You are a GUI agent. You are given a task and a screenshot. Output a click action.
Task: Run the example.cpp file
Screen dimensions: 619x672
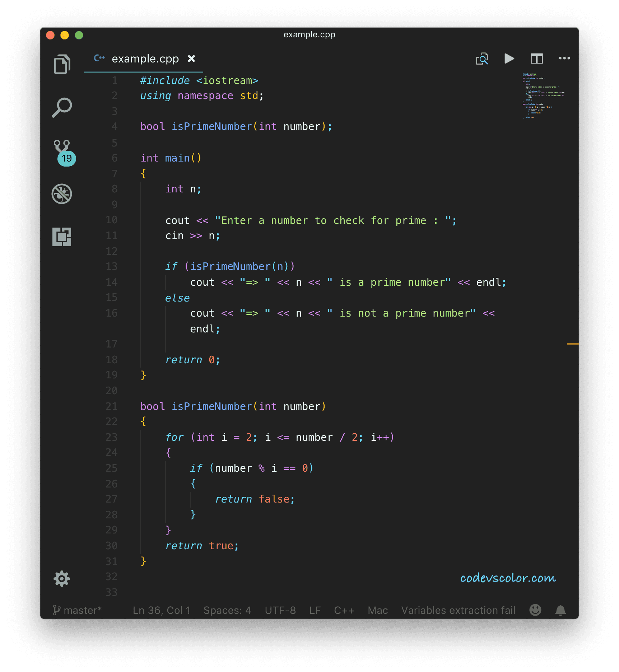pos(509,59)
